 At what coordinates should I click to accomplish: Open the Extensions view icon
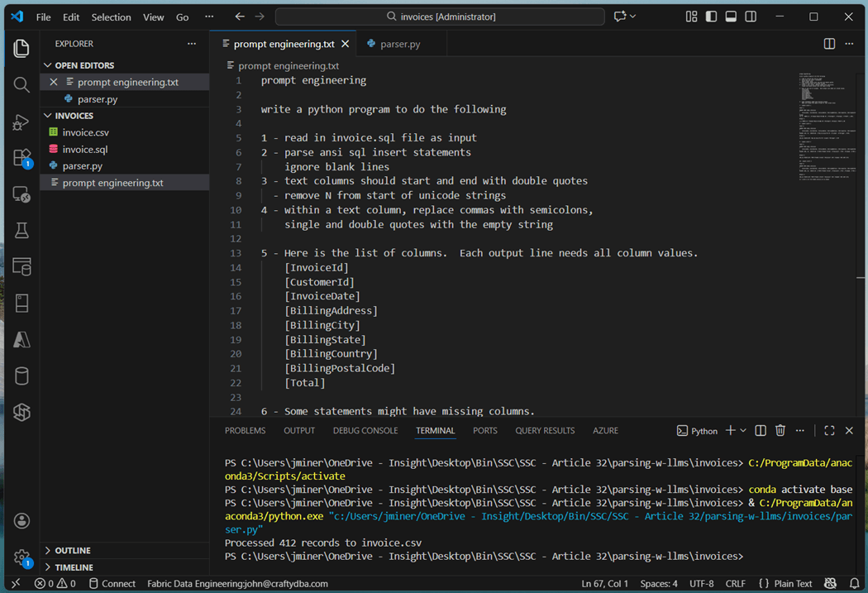21,158
